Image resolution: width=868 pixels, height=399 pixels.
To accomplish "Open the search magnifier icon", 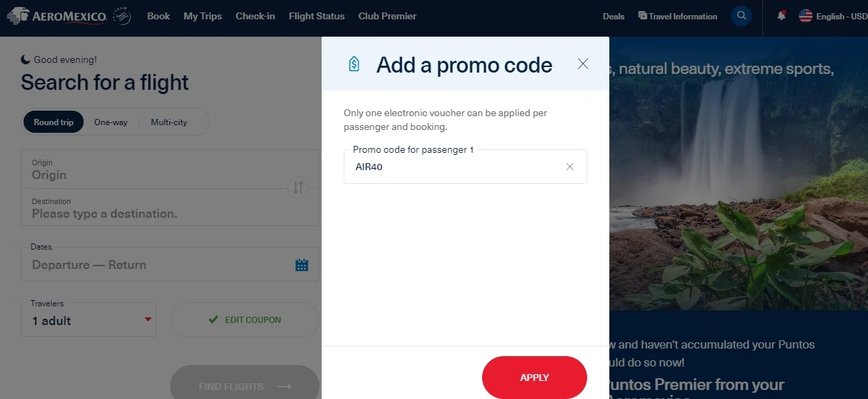I will [x=741, y=16].
